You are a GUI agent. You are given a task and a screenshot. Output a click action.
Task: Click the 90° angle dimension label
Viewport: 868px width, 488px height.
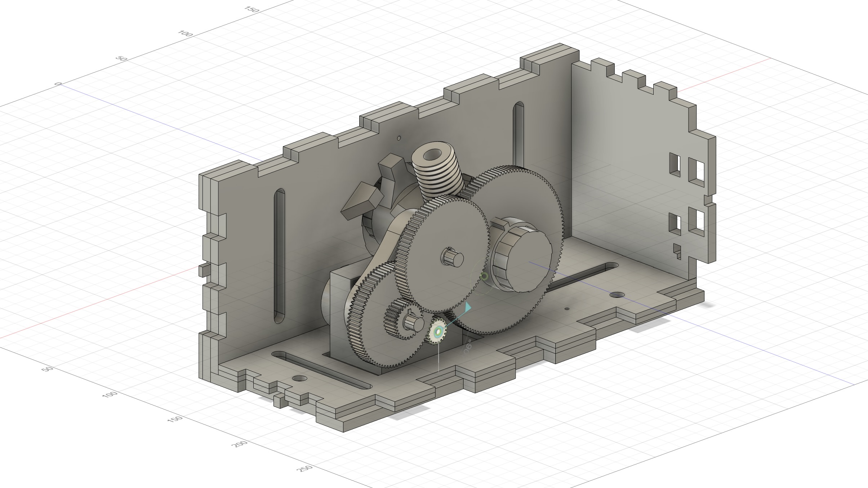point(468,347)
